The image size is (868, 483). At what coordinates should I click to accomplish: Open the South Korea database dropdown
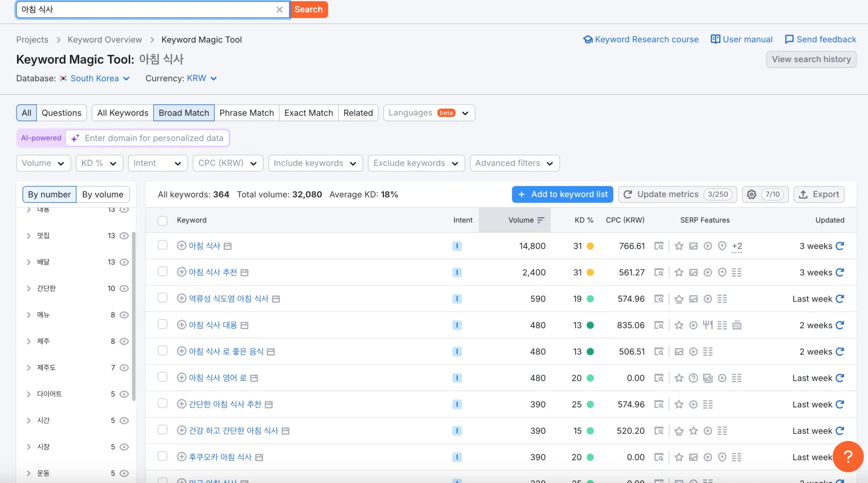tap(96, 79)
